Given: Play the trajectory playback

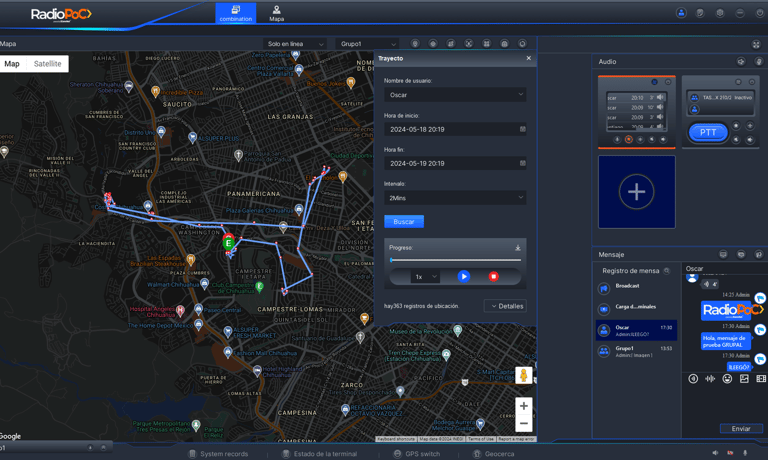Looking at the screenshot, I should click(463, 276).
